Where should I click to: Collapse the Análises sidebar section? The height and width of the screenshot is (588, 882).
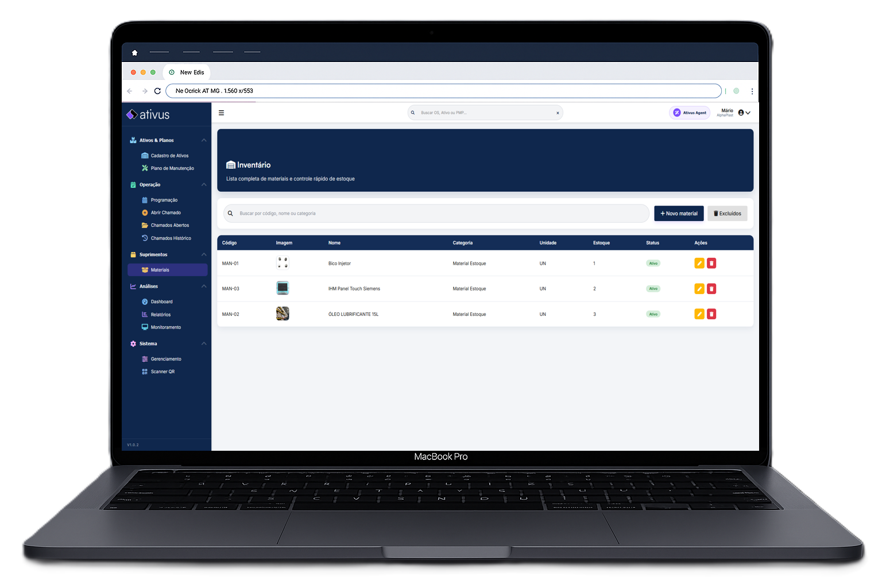[x=204, y=286]
